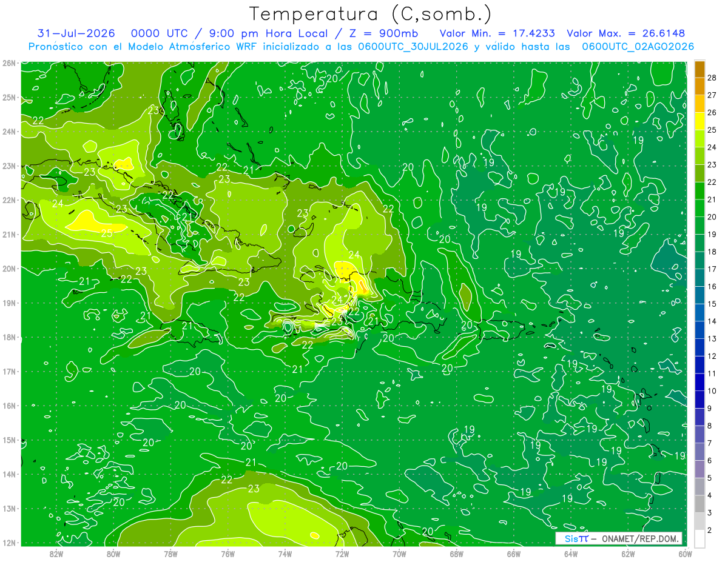Click the '74W' longitude axis label
Image resolution: width=728 pixels, height=562 pixels.
coord(285,553)
